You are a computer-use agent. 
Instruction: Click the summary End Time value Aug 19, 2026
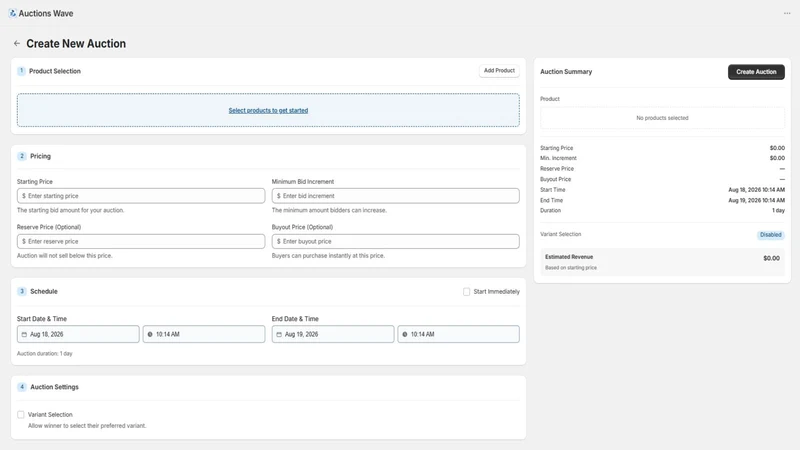756,201
